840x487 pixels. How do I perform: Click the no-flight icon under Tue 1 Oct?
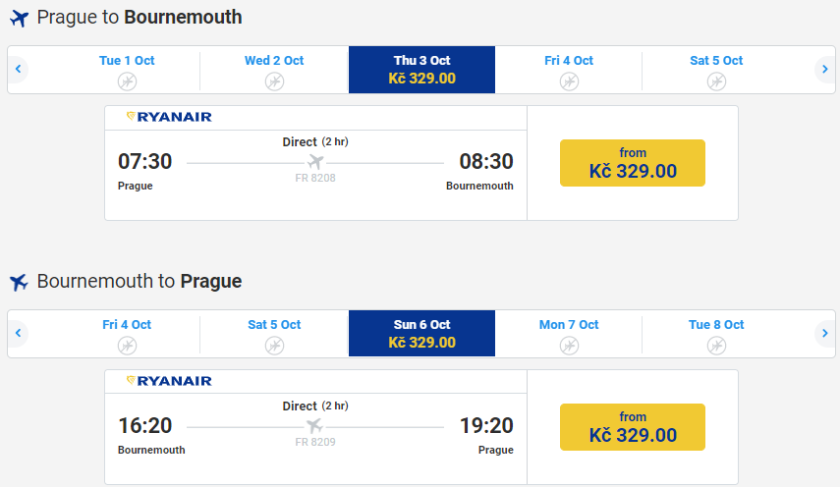127,81
